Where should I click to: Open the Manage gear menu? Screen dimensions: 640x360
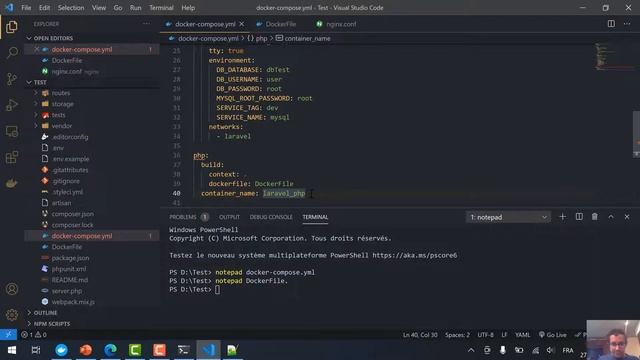tap(12, 315)
